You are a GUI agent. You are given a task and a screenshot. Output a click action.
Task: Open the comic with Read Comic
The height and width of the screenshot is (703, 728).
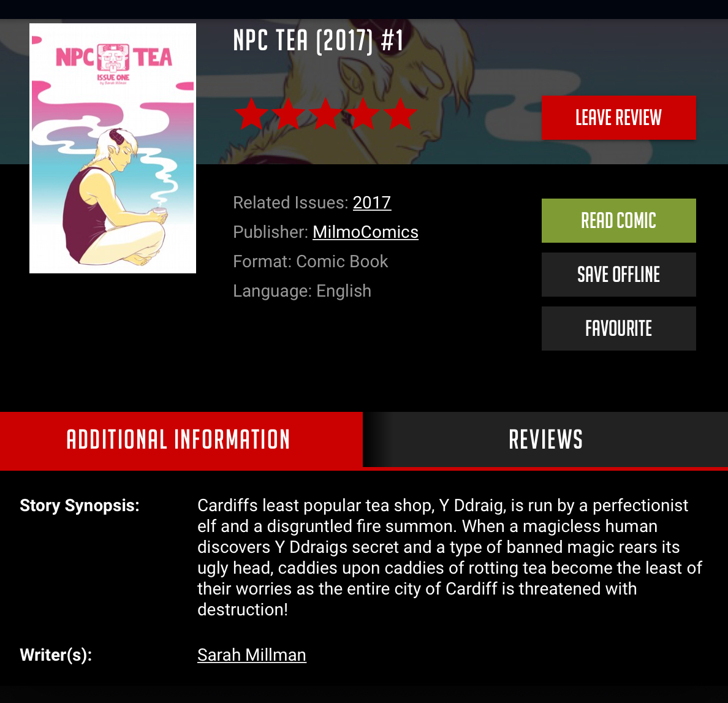point(618,221)
